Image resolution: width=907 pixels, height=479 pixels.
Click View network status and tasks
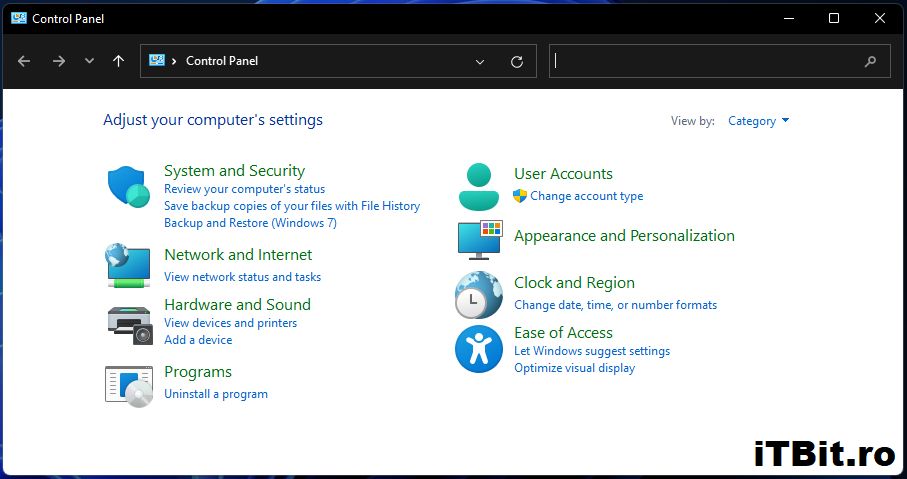242,277
